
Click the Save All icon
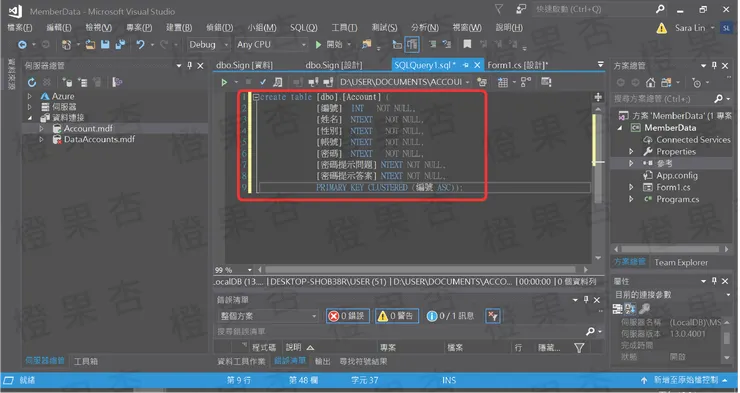(120, 44)
